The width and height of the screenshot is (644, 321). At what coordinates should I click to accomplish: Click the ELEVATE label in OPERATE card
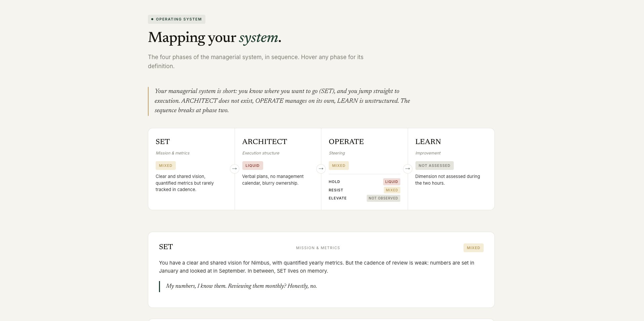pyautogui.click(x=337, y=198)
